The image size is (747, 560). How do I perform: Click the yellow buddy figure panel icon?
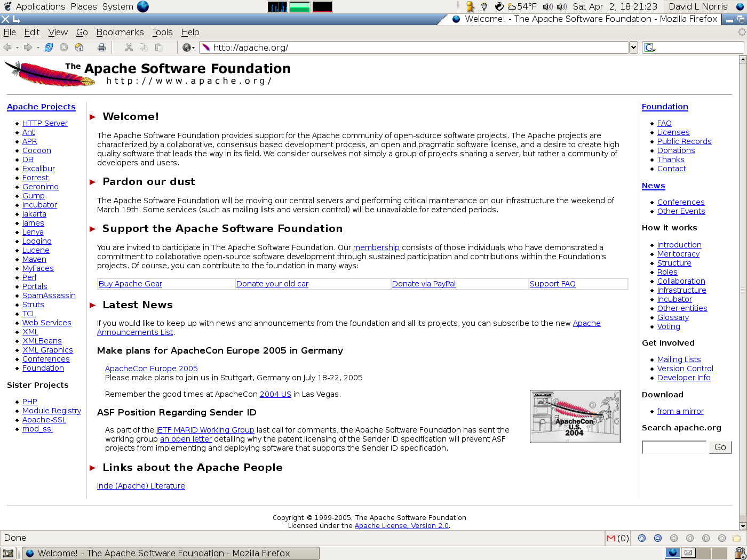470,6
